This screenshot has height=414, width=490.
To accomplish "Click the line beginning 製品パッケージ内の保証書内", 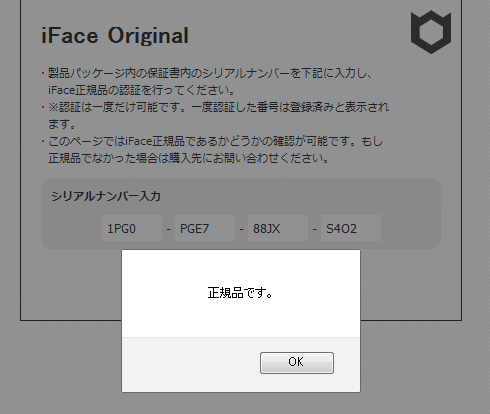I will click(210, 73).
